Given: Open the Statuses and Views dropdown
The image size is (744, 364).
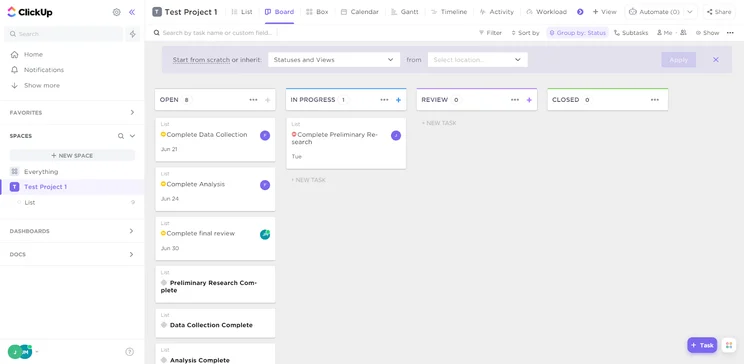Looking at the screenshot, I should pyautogui.click(x=334, y=60).
